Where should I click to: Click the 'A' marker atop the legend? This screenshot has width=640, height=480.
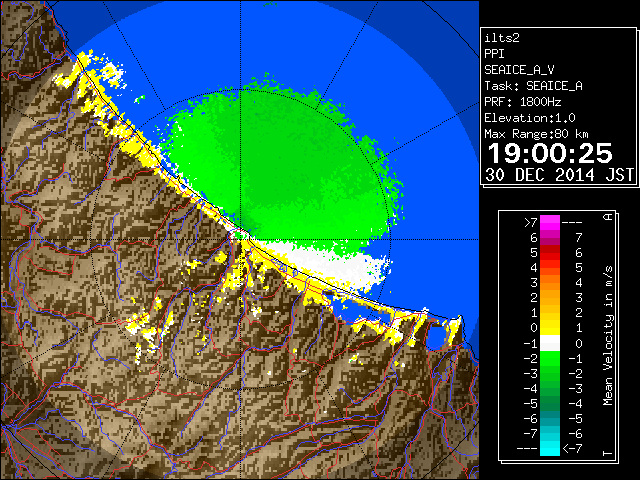click(608, 217)
